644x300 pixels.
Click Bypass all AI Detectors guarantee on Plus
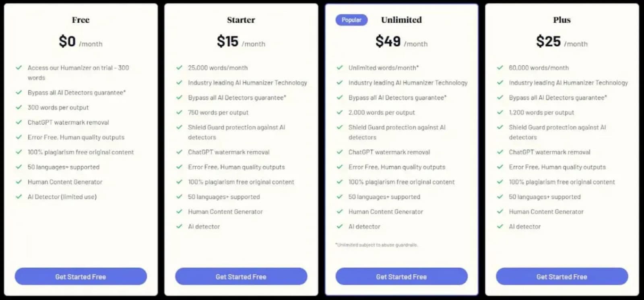tap(558, 97)
